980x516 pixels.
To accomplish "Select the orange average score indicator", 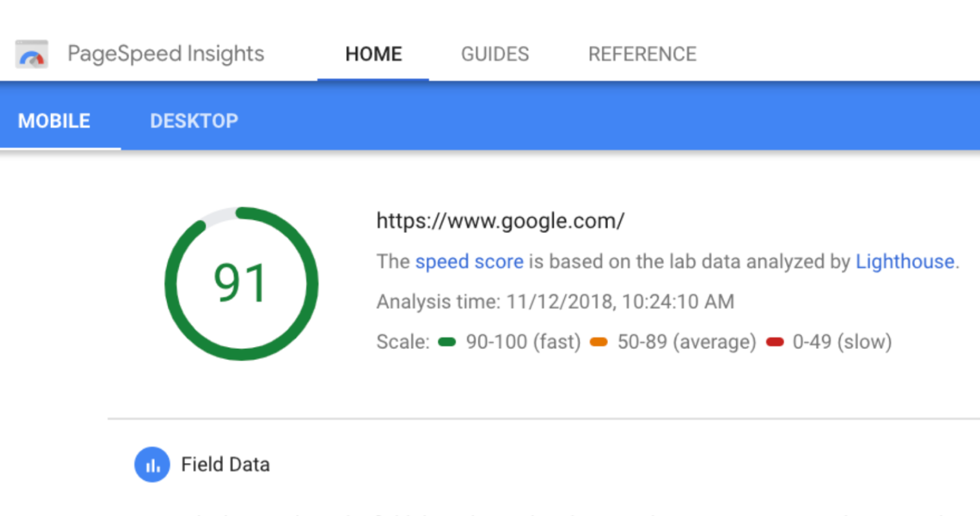I will (x=598, y=342).
